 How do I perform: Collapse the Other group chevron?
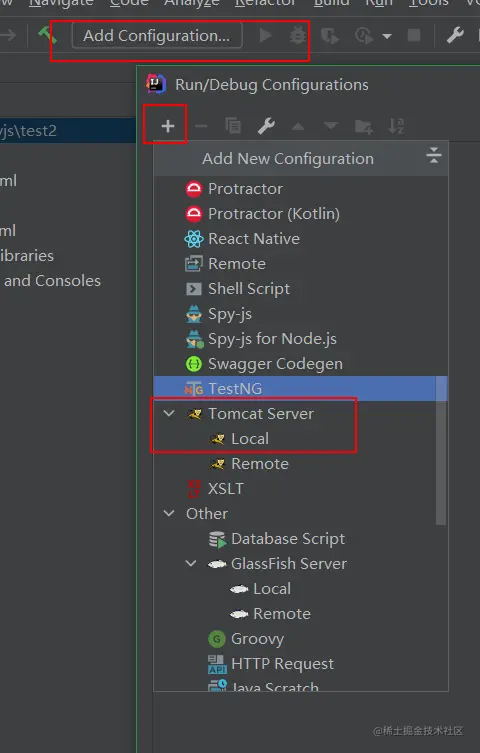169,513
